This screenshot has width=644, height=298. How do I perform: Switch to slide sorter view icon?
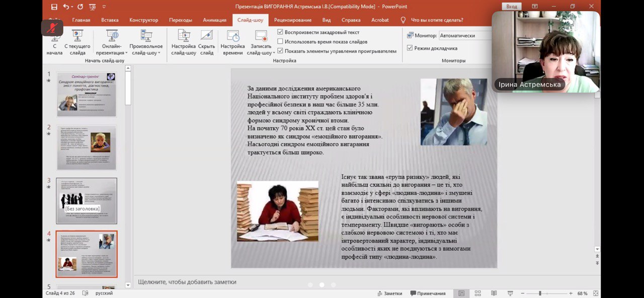[x=478, y=293]
